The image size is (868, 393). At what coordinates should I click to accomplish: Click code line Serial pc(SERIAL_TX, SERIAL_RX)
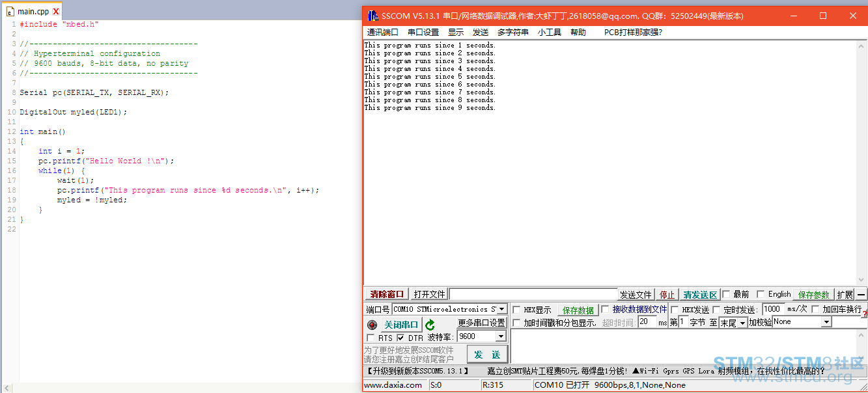(x=94, y=92)
